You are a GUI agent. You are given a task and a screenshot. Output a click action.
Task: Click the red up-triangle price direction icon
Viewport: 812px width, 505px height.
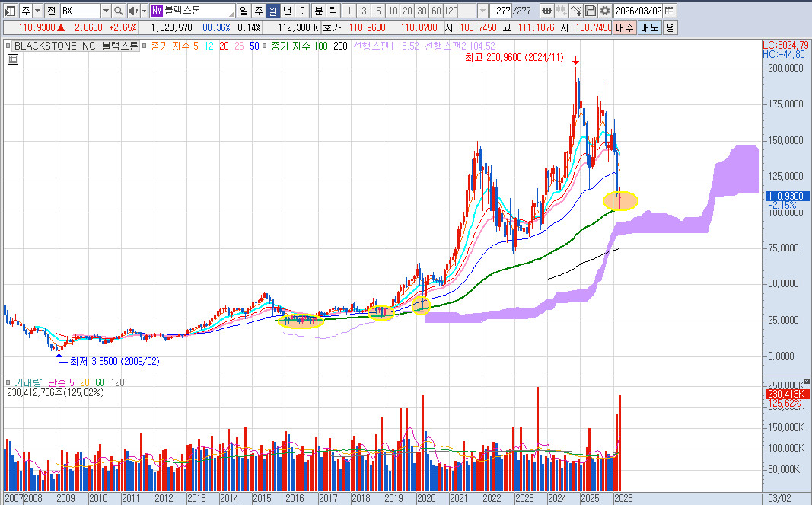tap(61, 28)
